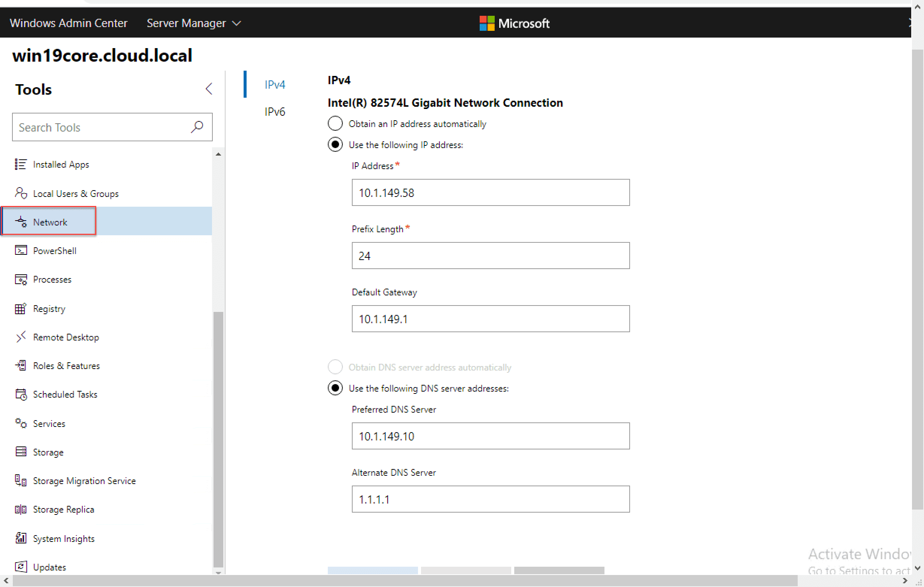This screenshot has width=924, height=587.
Task: Click the PowerShell console icon
Action: coord(20,251)
